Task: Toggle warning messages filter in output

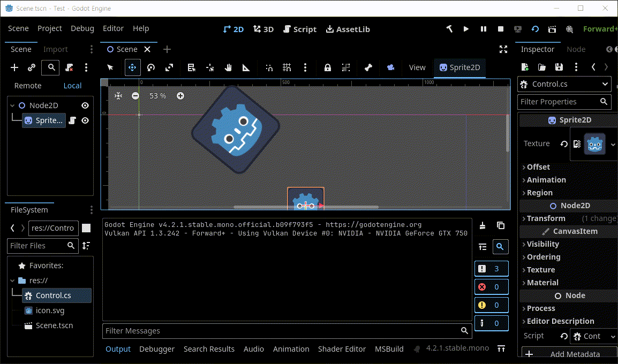Action: coord(492,305)
